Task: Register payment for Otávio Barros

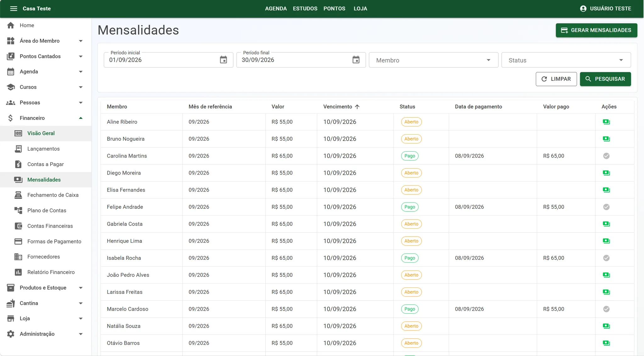Action: [606, 343]
